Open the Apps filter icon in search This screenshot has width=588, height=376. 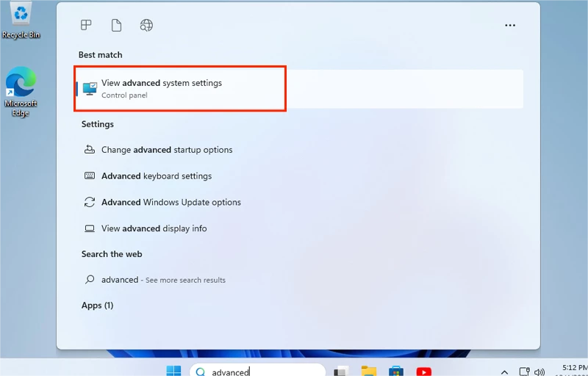tap(86, 25)
